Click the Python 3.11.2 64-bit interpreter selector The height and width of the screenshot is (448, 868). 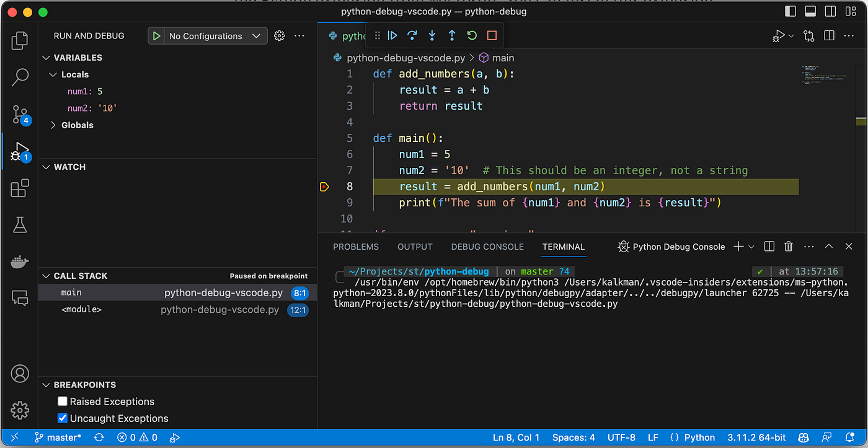pos(755,437)
